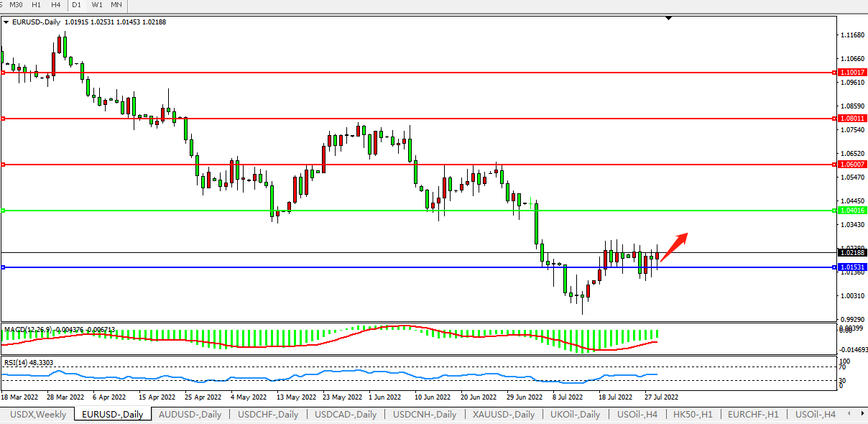Open the dropdown triangle beside EURUSD-,Daily title

click(x=6, y=22)
